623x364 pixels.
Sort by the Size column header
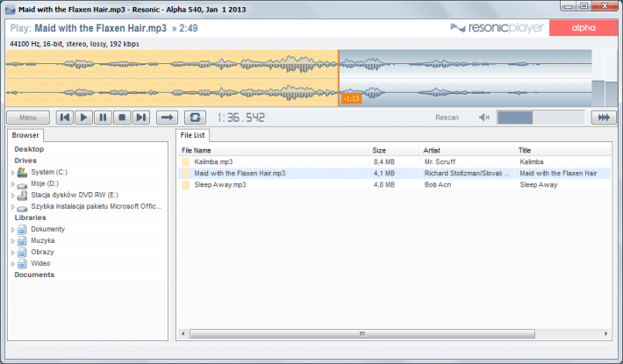point(393,151)
